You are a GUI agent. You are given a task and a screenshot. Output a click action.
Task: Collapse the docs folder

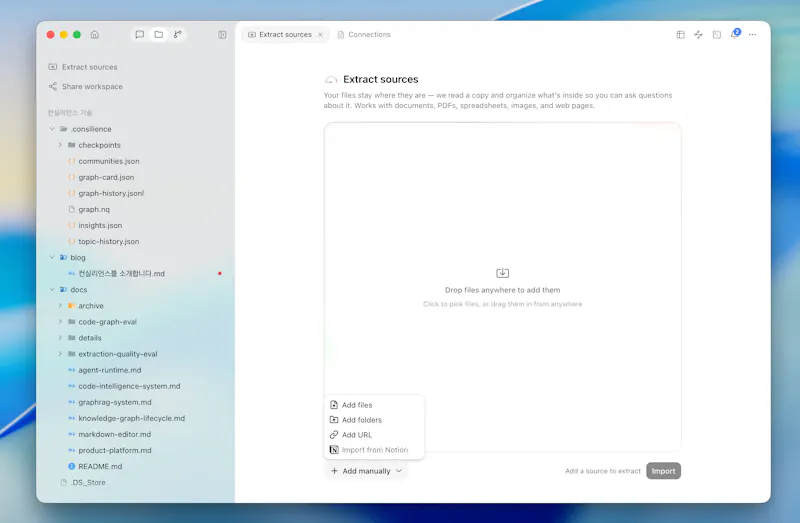point(52,289)
